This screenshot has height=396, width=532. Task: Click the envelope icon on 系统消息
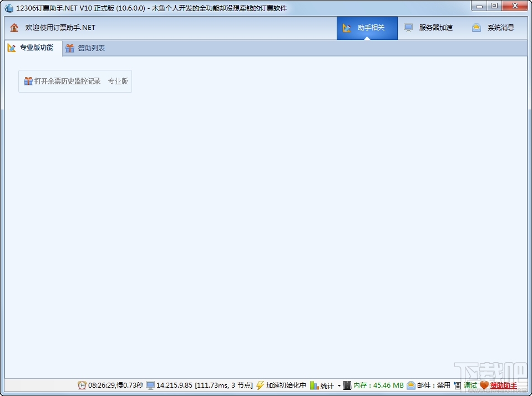(475, 27)
